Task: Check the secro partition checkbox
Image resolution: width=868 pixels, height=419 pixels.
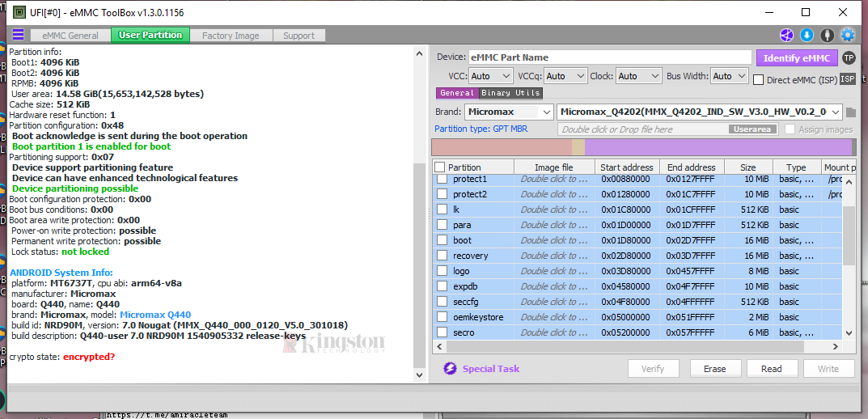Action: tap(442, 332)
